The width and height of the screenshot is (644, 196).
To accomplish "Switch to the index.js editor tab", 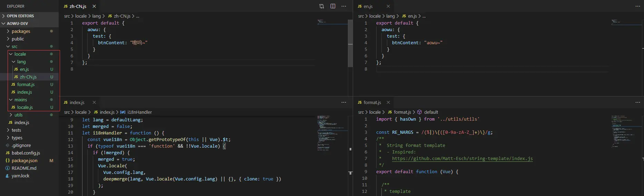I will click(77, 102).
